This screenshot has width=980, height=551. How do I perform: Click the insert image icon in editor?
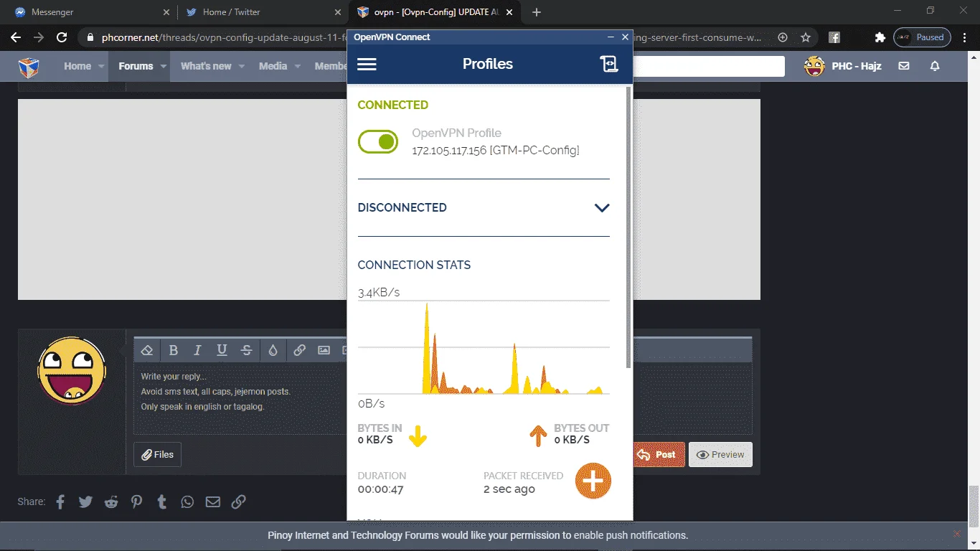click(324, 350)
